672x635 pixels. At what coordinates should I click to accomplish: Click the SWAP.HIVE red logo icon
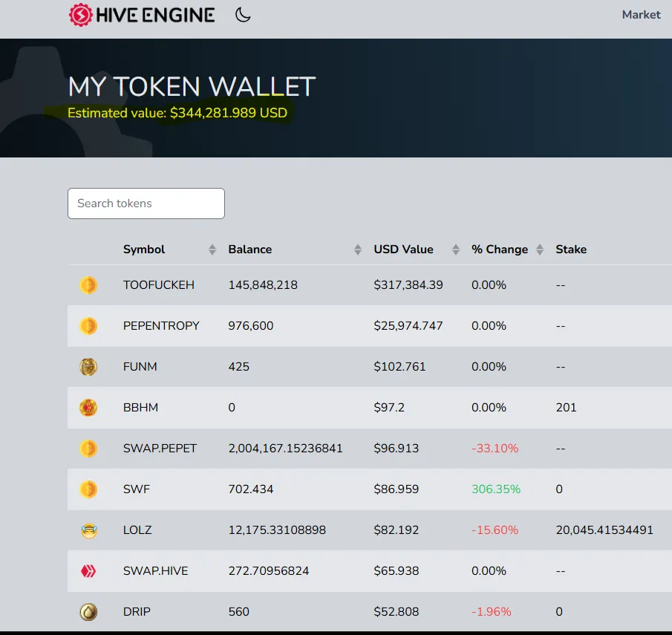point(88,571)
